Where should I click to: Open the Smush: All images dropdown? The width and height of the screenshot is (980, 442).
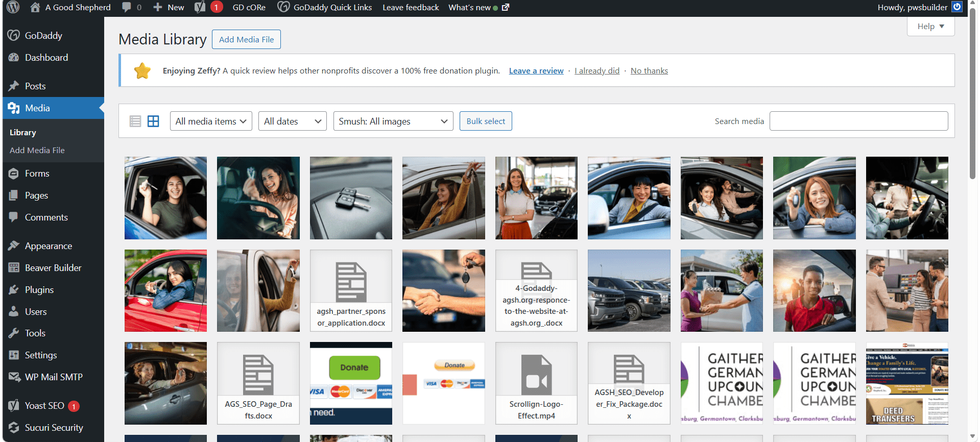[x=393, y=121]
